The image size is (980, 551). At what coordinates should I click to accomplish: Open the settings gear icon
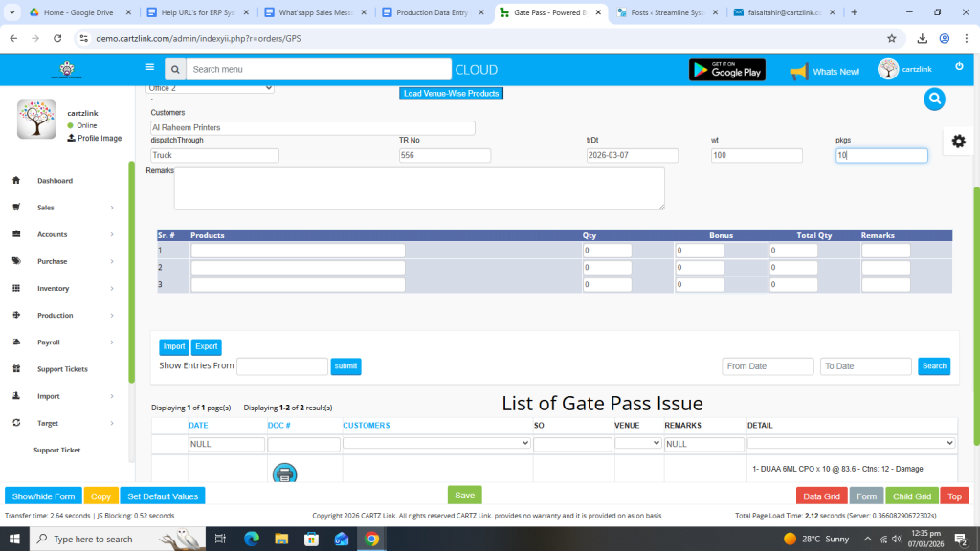coord(958,141)
